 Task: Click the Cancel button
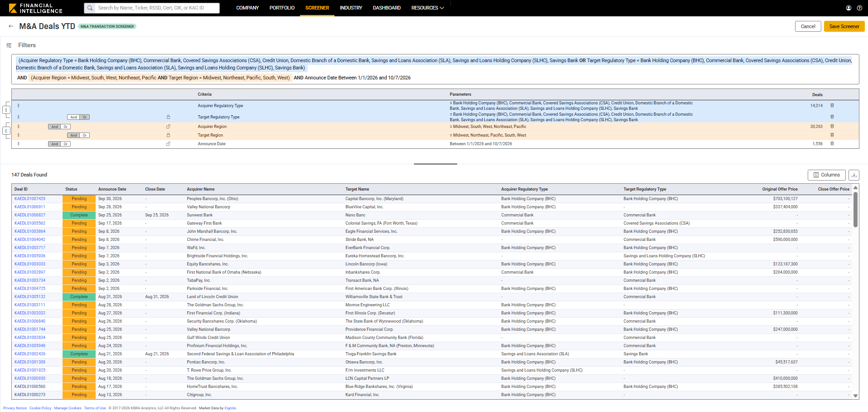(x=808, y=26)
